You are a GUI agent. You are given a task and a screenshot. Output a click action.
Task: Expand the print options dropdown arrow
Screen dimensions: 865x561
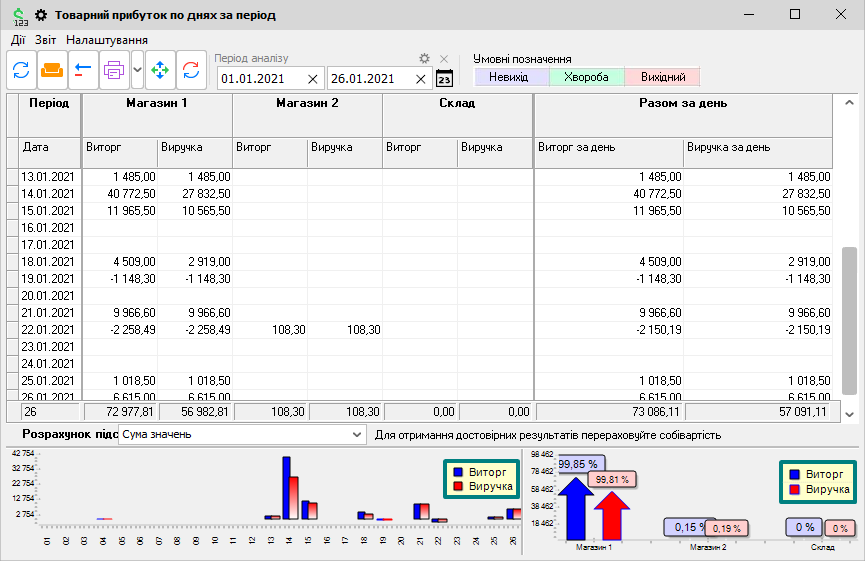pyautogui.click(x=137, y=70)
